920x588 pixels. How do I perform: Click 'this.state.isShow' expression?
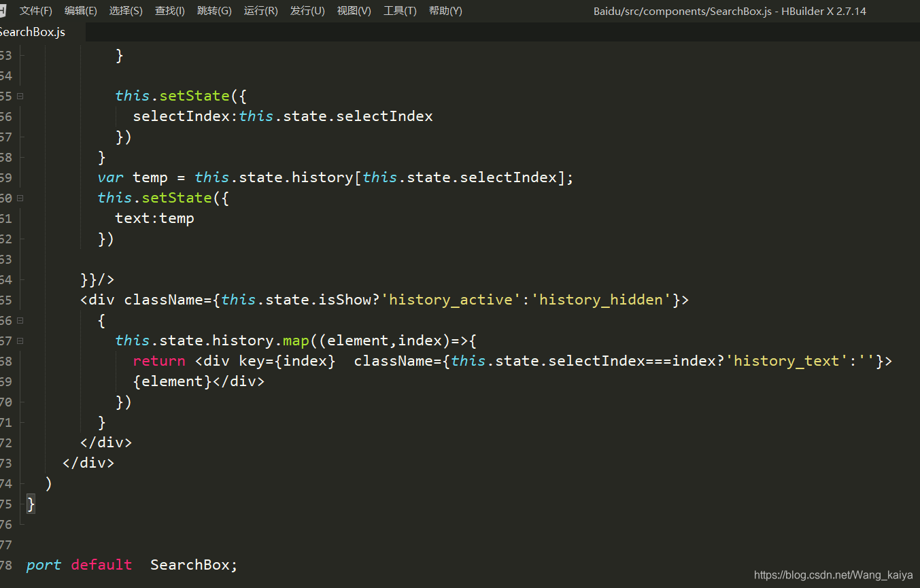[296, 300]
